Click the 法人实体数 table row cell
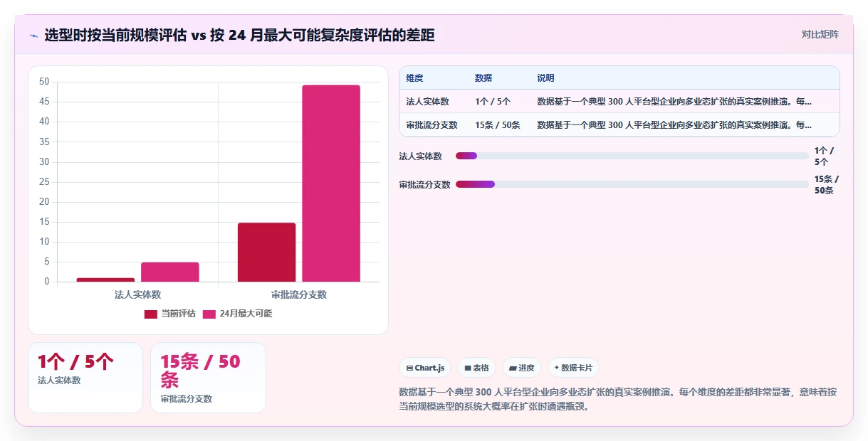The width and height of the screenshot is (868, 441). (427, 102)
